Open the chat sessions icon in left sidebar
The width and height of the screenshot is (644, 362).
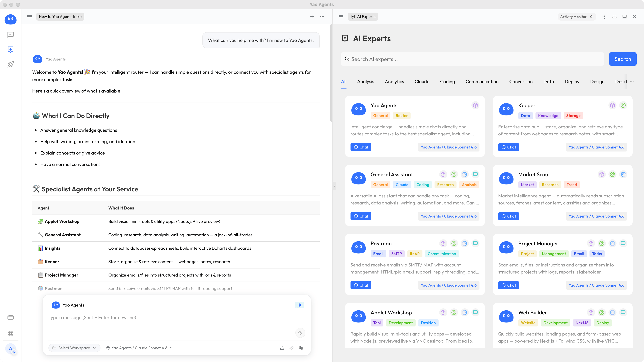click(11, 35)
